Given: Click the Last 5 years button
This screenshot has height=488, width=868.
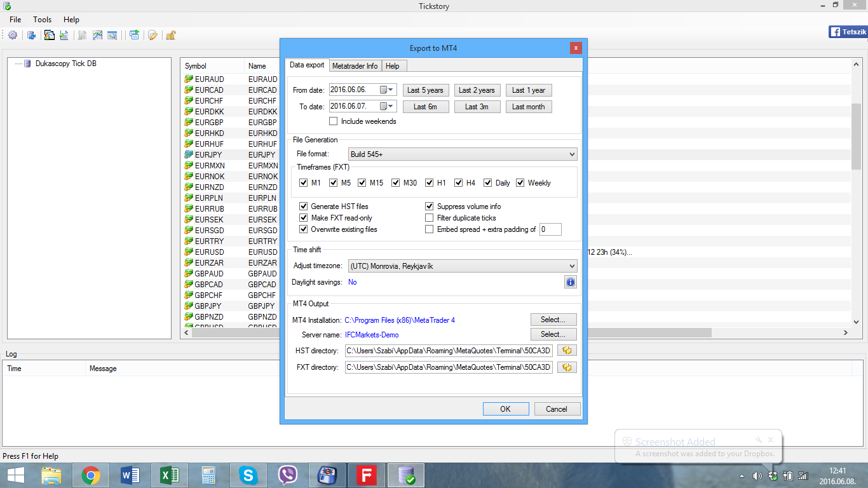Looking at the screenshot, I should (x=426, y=90).
